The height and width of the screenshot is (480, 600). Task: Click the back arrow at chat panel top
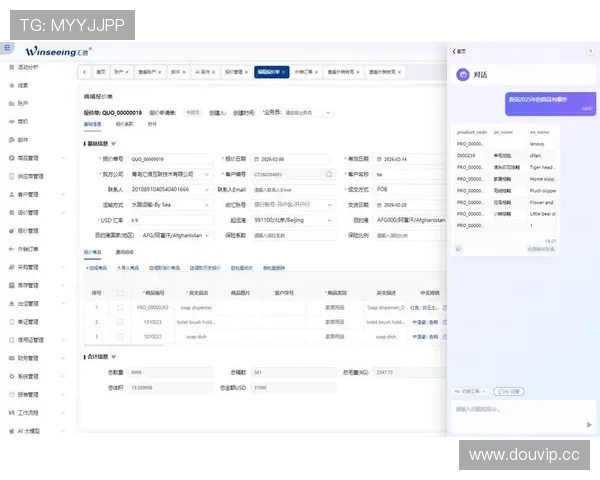pyautogui.click(x=454, y=51)
